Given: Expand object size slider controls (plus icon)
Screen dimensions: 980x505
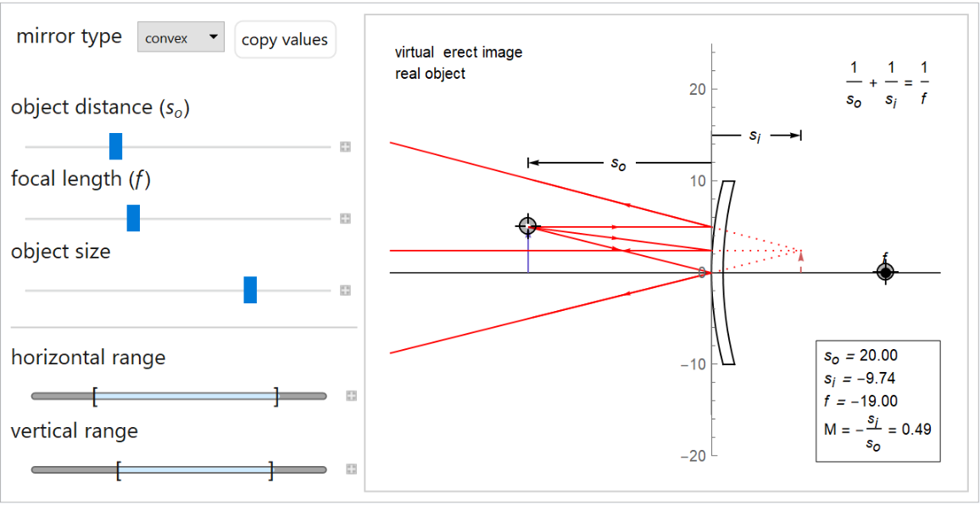Looking at the screenshot, I should click(x=346, y=291).
